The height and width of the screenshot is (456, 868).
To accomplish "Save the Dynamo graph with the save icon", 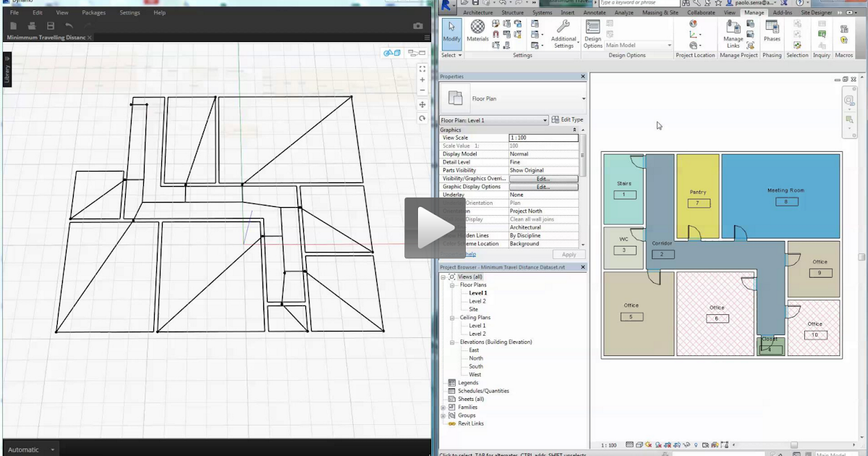I will point(49,25).
